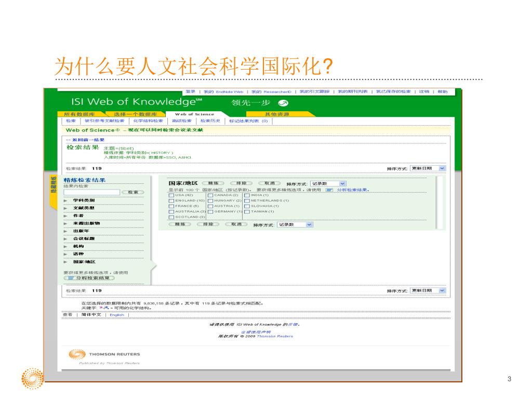Tick the USA (42) checkbox

tap(171, 195)
